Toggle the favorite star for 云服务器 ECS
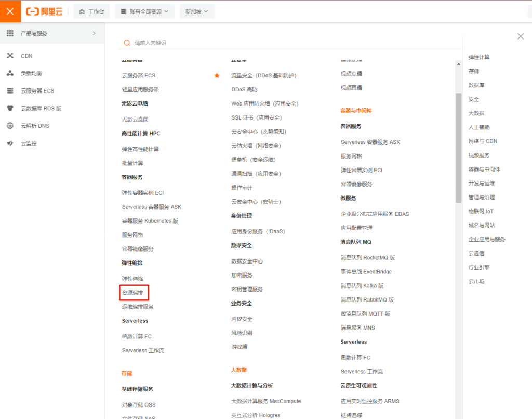Viewport: 532px width, 419px height. [217, 75]
